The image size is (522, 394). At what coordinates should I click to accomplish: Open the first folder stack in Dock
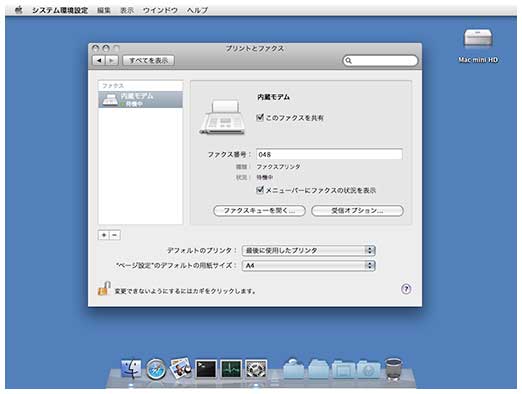coord(294,369)
